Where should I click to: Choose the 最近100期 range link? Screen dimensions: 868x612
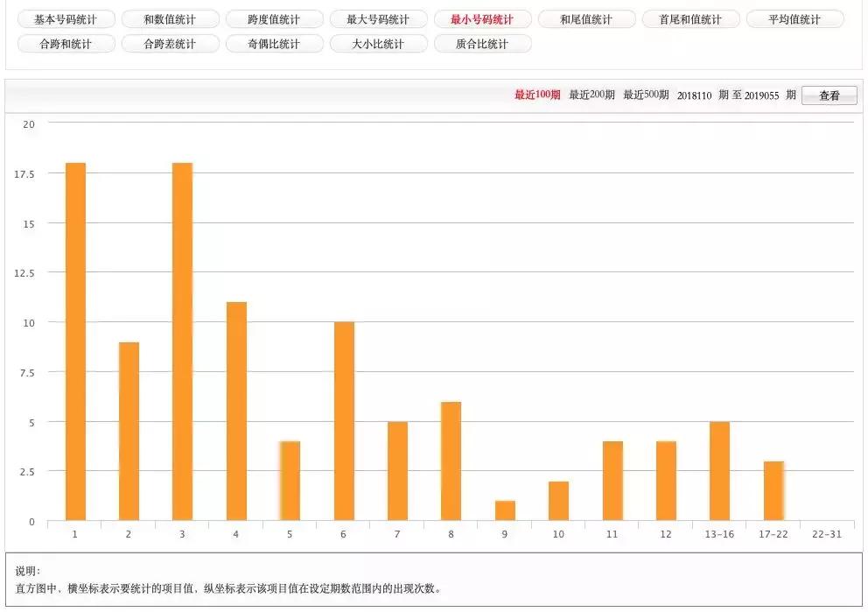point(537,95)
